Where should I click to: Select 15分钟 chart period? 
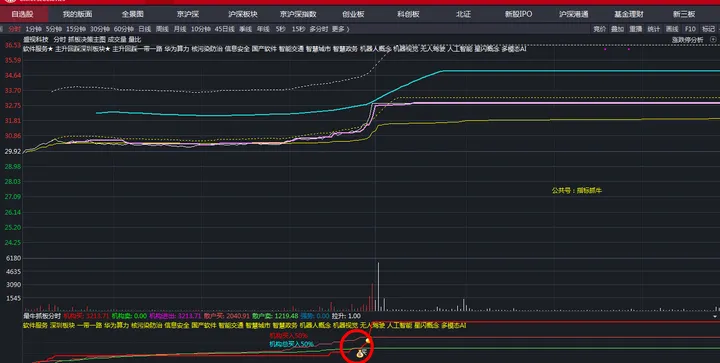76,29
